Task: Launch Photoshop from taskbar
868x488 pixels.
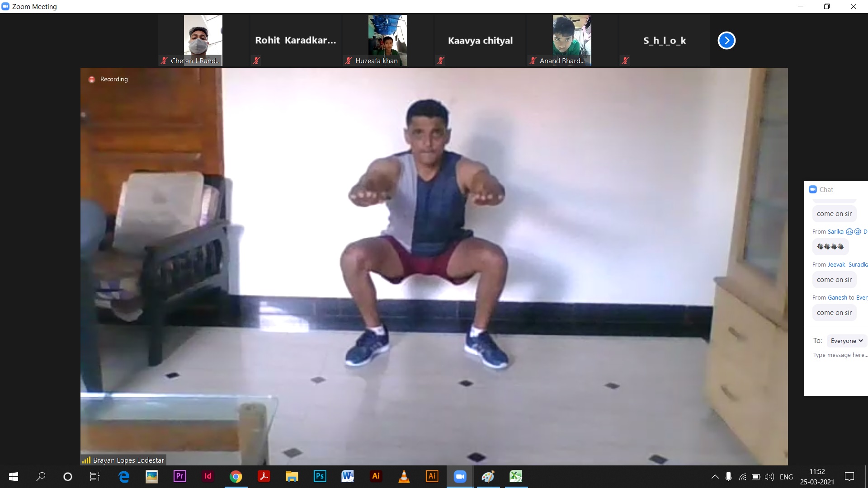Action: click(320, 477)
